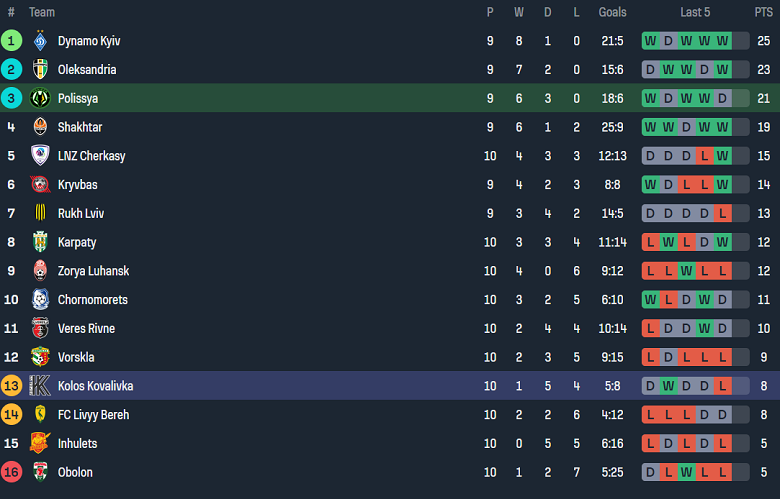Click the Rukh Lviv yellow crest
Screen dimensions: 780x499
click(x=40, y=213)
